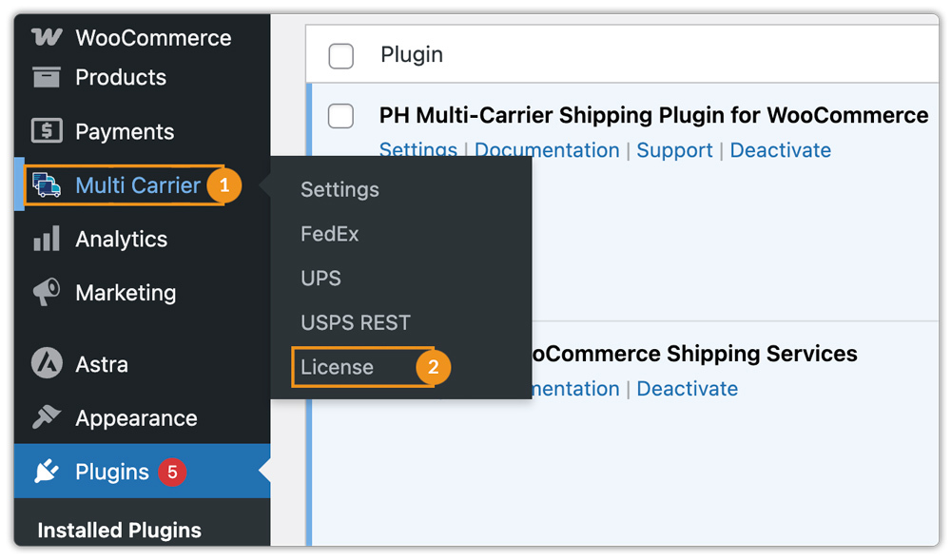Click the Marketing megaphone icon

click(46, 293)
